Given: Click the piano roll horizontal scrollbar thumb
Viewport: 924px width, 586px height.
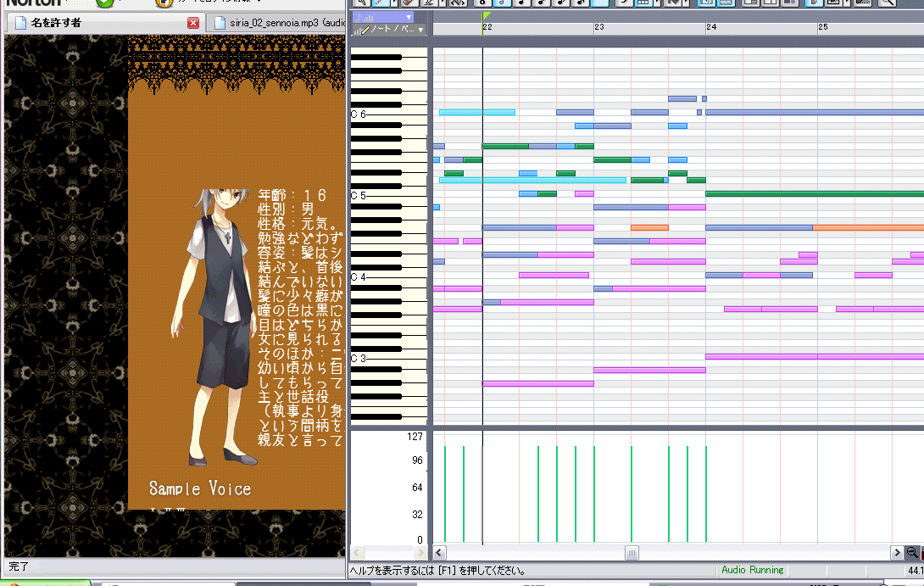Looking at the screenshot, I should pyautogui.click(x=632, y=553).
